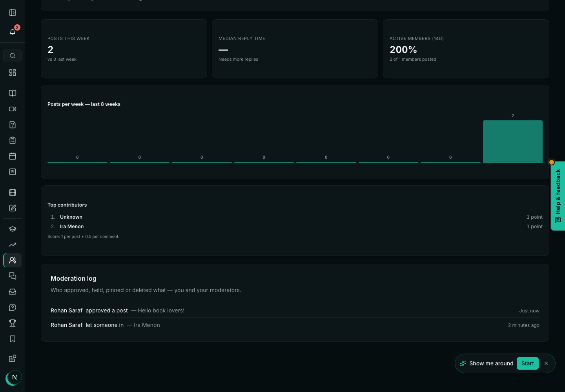Viewport: 565px width, 392px height.
Task: Click "2 of 1 members posted" text
Action: (413, 60)
